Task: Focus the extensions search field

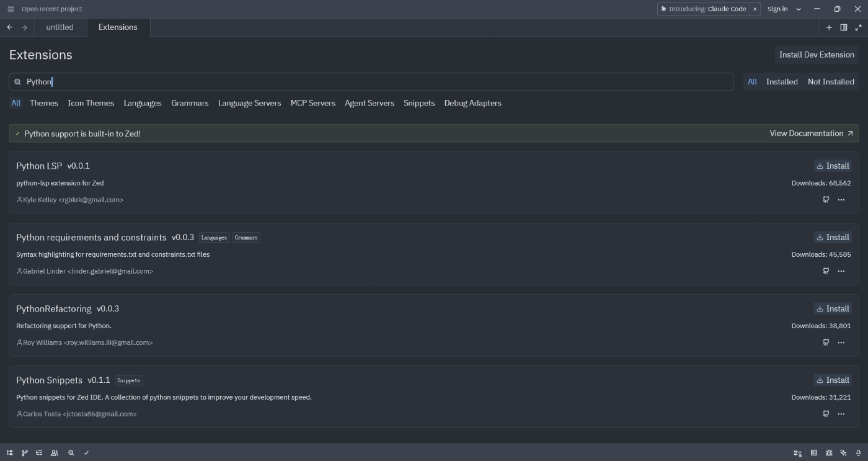Action: point(371,82)
